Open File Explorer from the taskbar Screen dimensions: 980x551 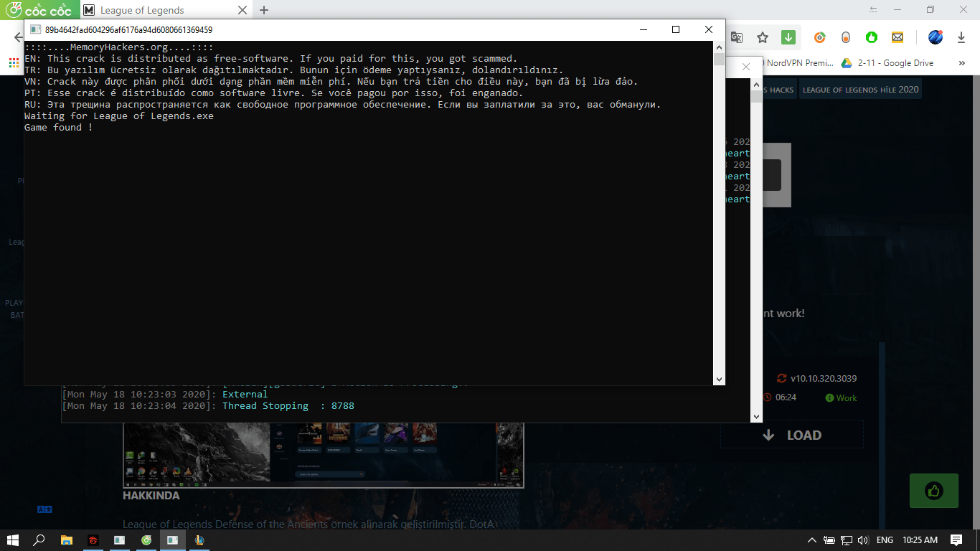tap(67, 540)
